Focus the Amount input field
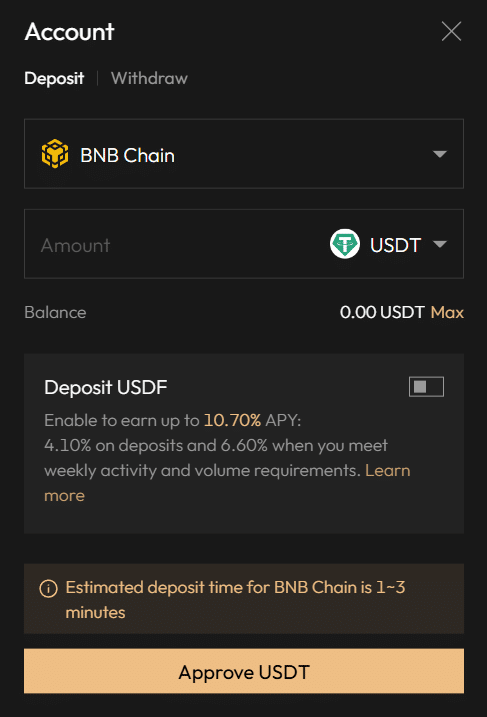The width and height of the screenshot is (487, 717). (174, 244)
